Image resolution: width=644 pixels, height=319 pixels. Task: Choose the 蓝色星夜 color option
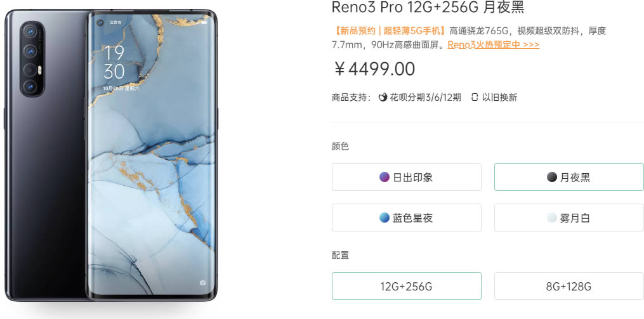point(407,218)
